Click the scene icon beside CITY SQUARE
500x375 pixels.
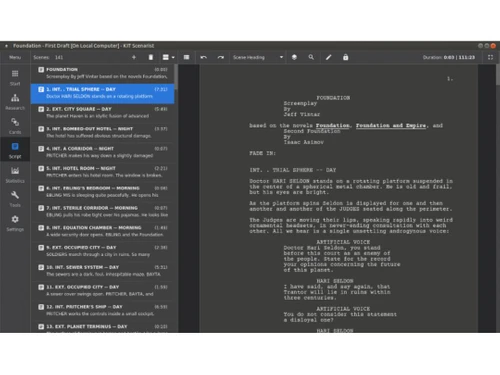(41, 109)
